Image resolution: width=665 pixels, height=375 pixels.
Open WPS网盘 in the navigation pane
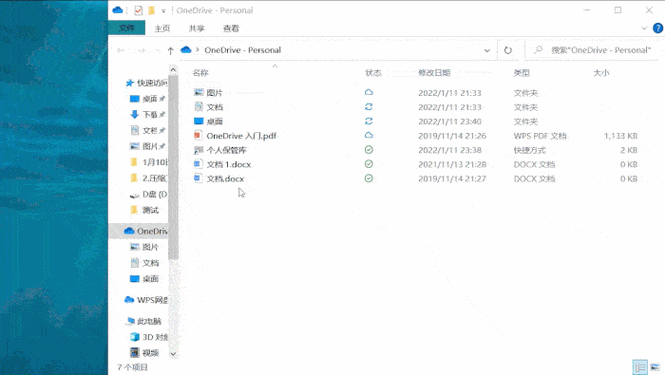pyautogui.click(x=146, y=300)
